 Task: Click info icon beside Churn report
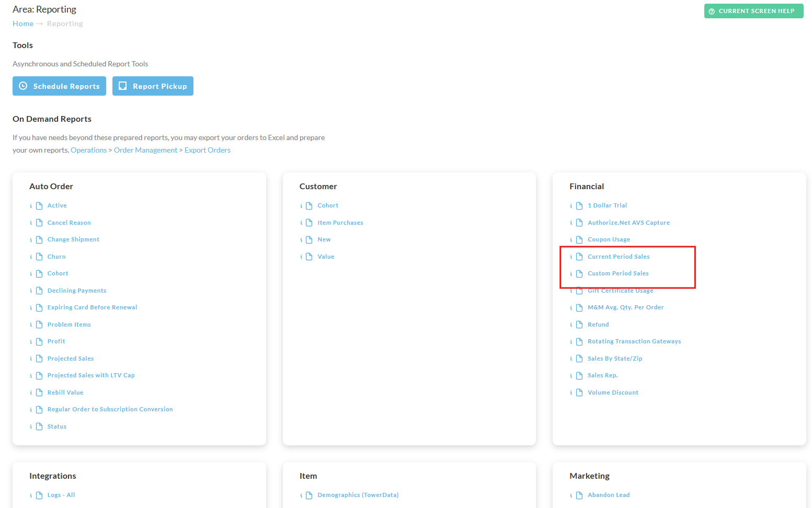(31, 257)
